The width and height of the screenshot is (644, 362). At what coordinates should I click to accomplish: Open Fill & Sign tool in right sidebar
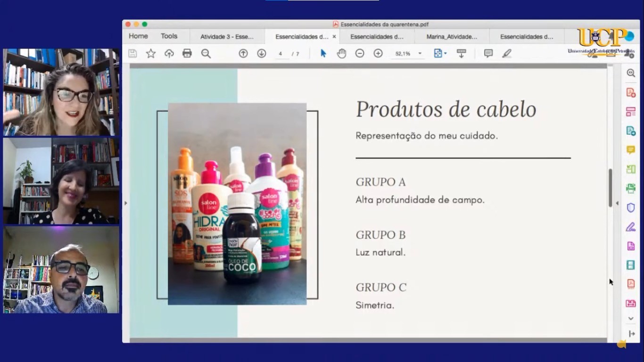pyautogui.click(x=631, y=227)
